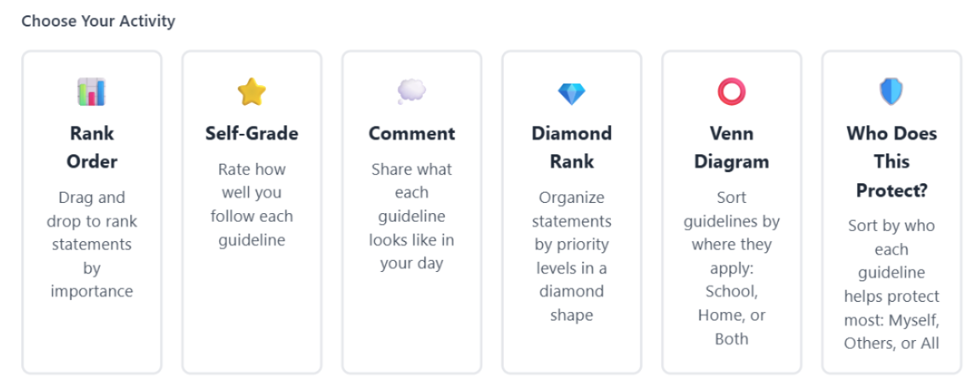This screenshot has width=980, height=387.
Task: Click the thought bubble Comment icon
Action: (x=412, y=92)
